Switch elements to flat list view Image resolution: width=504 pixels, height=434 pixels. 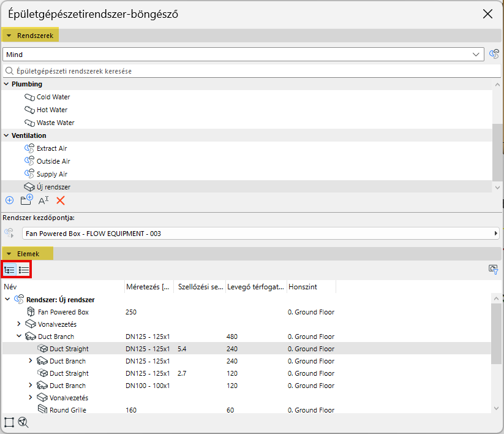[x=24, y=269]
